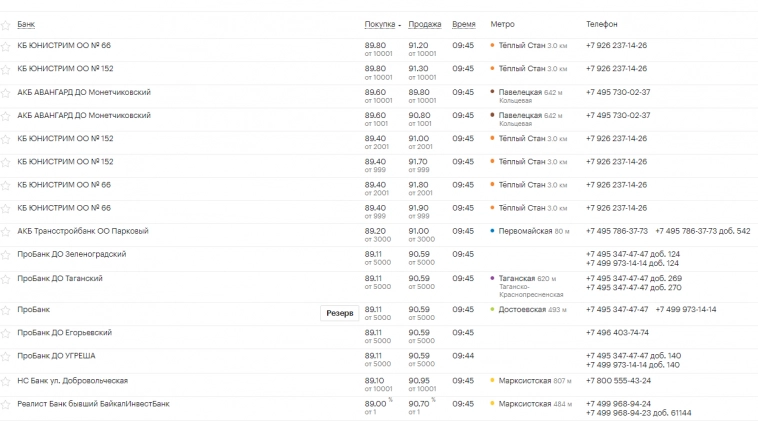
Task: Click the Телефон column header
Action: (602, 24)
